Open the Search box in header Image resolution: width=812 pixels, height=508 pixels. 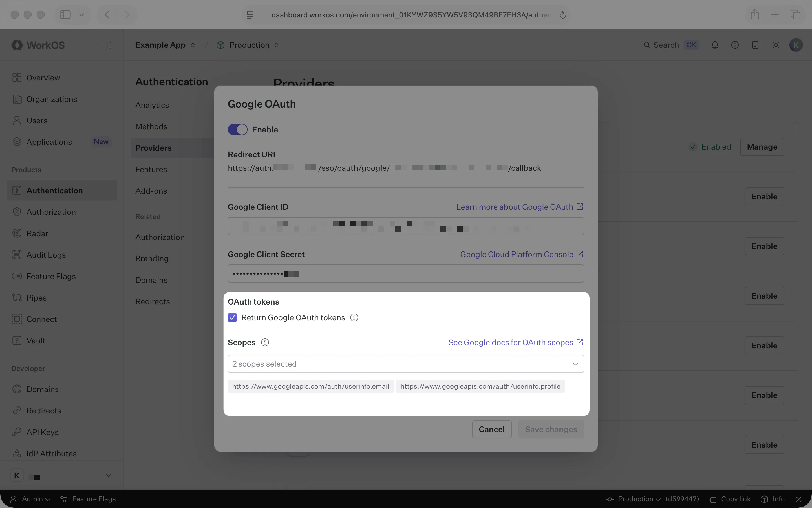[x=671, y=45]
